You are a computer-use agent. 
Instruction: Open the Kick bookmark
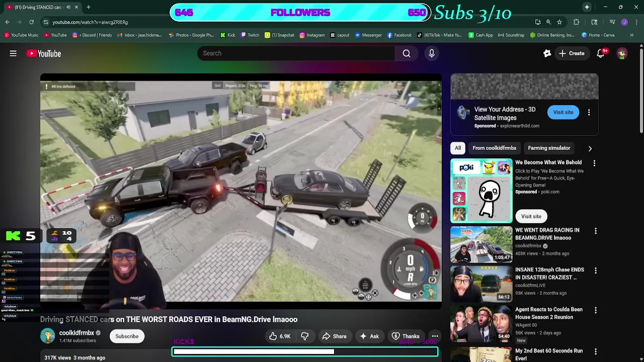point(228,35)
